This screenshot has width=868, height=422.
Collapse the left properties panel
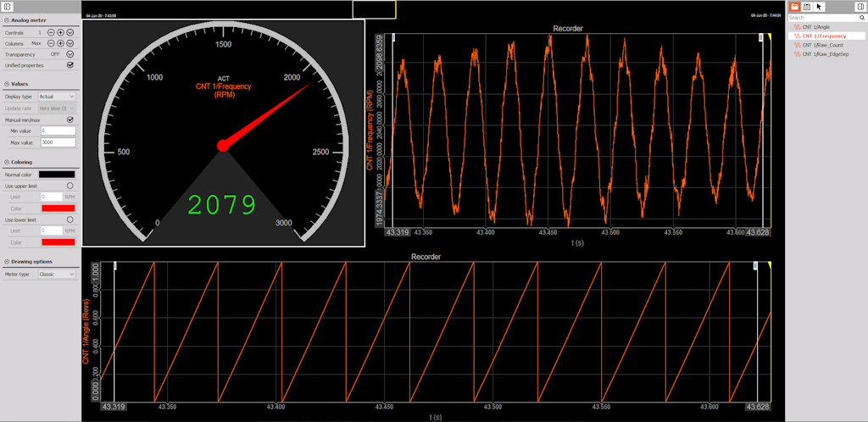click(8, 7)
